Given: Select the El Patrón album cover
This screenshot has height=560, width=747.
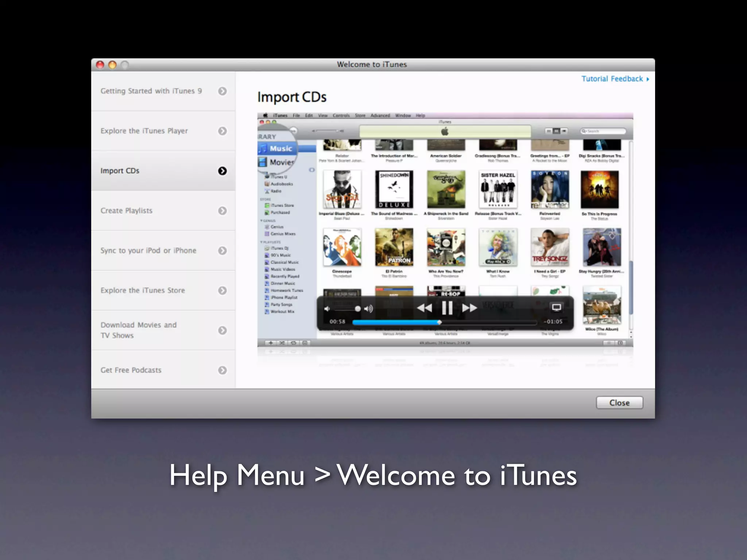Looking at the screenshot, I should 394,248.
